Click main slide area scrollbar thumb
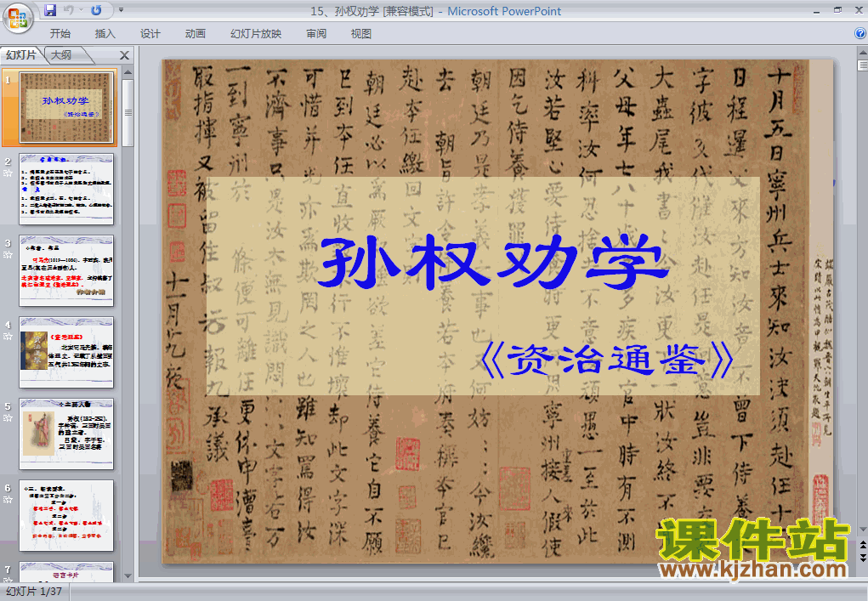The image size is (868, 601). 862,65
